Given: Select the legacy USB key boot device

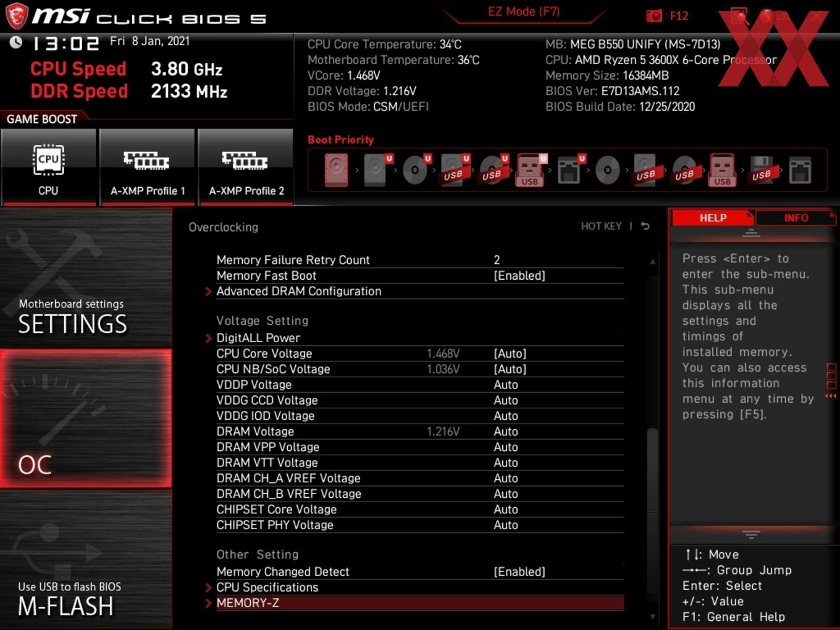Looking at the screenshot, I should click(x=723, y=170).
